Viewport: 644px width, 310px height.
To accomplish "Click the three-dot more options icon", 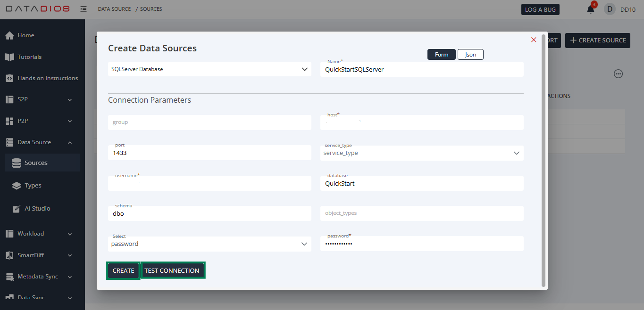I will coord(618,74).
